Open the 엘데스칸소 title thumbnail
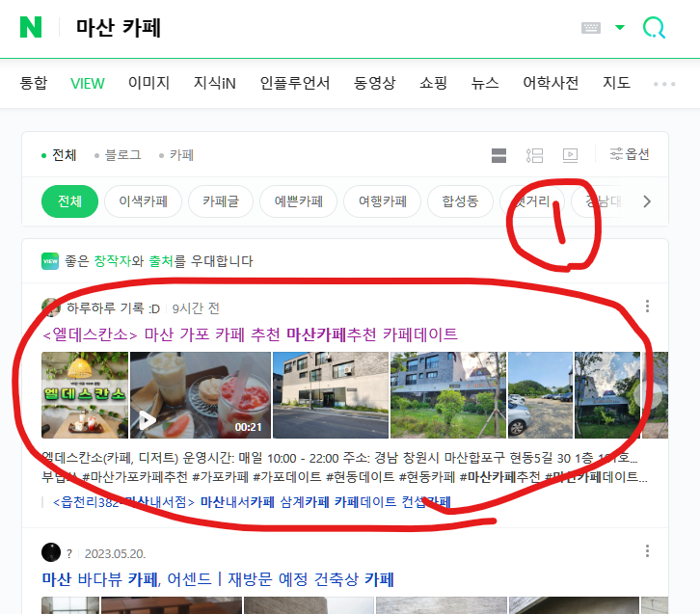700x614 pixels. click(x=85, y=395)
